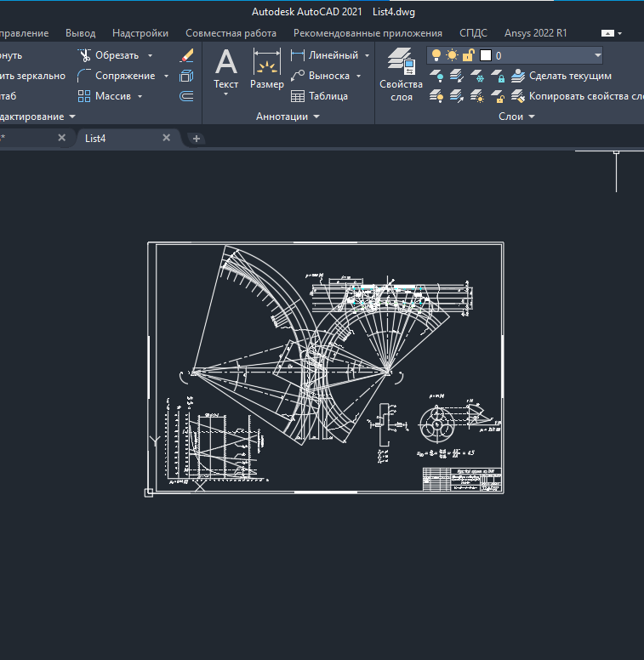The height and width of the screenshot is (660, 644).
Task: Click the eraser icon in the edit panel
Action: pyautogui.click(x=187, y=55)
